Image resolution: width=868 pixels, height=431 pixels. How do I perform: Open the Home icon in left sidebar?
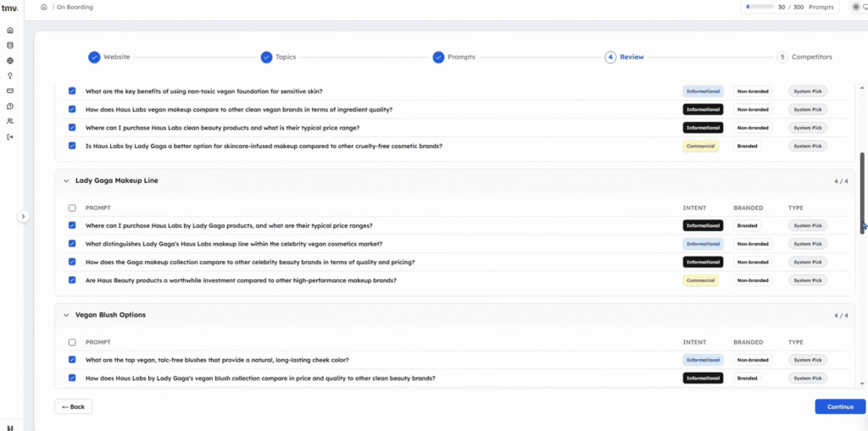click(10, 30)
